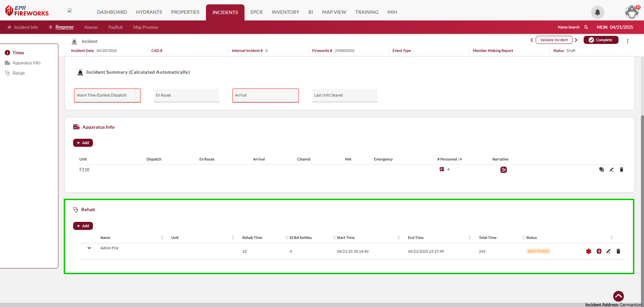Edit the F110 apparatus entry
Image resolution: width=644 pixels, height=307 pixels.
(611, 170)
